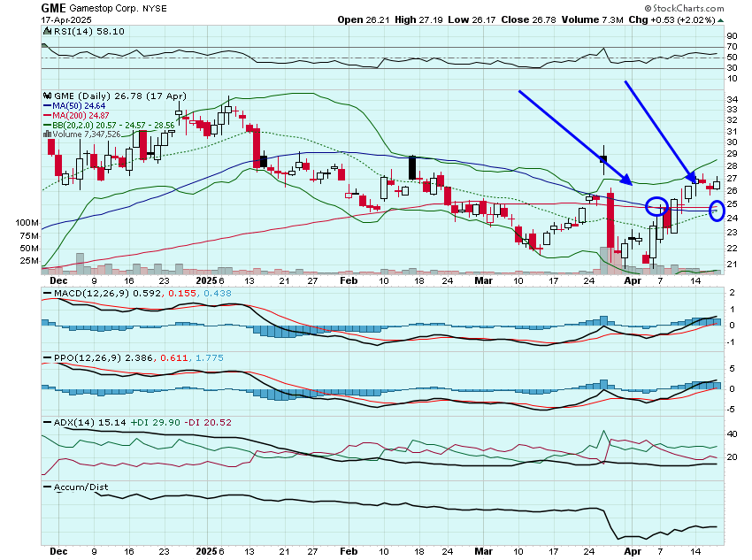Click the Dec label on the bottom date axis
The height and width of the screenshot is (560, 752).
pyautogui.click(x=58, y=551)
